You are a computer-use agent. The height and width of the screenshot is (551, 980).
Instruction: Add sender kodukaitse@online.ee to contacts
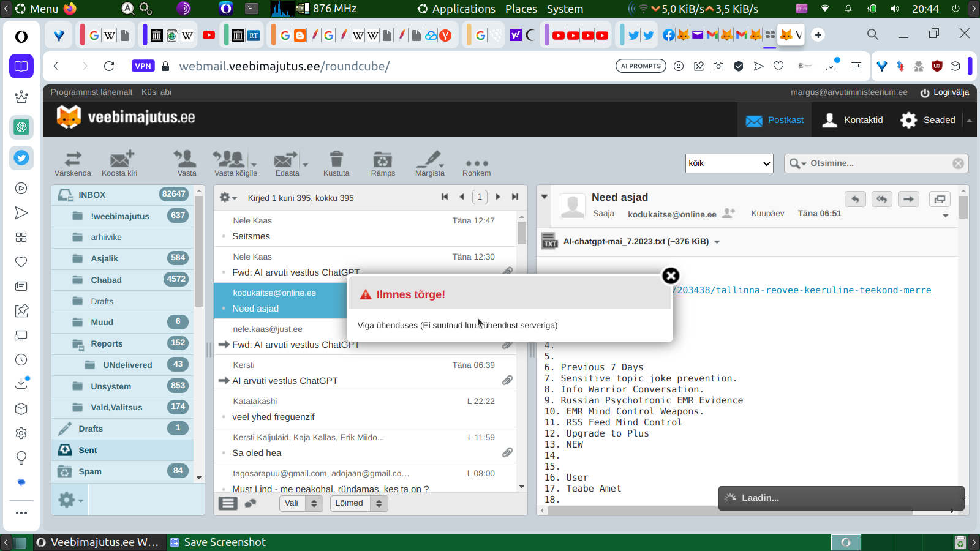pyautogui.click(x=728, y=213)
